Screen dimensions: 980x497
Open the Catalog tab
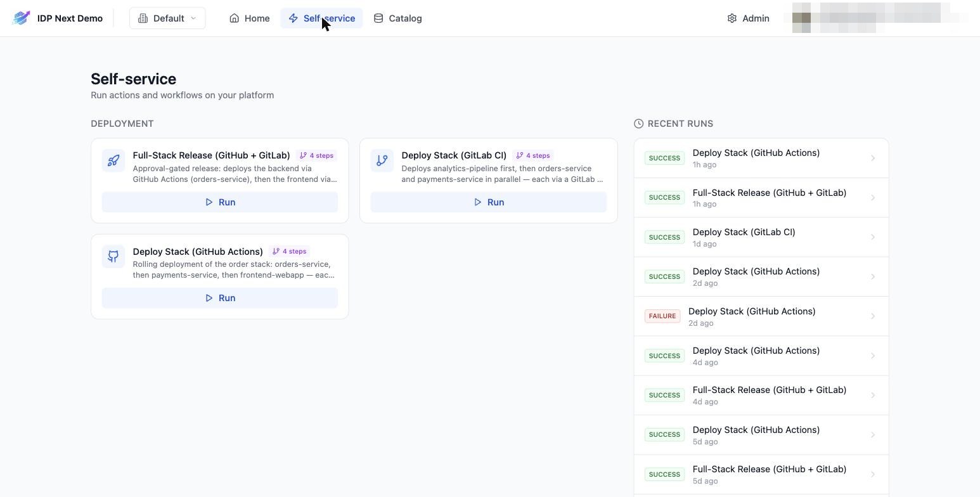pos(397,18)
